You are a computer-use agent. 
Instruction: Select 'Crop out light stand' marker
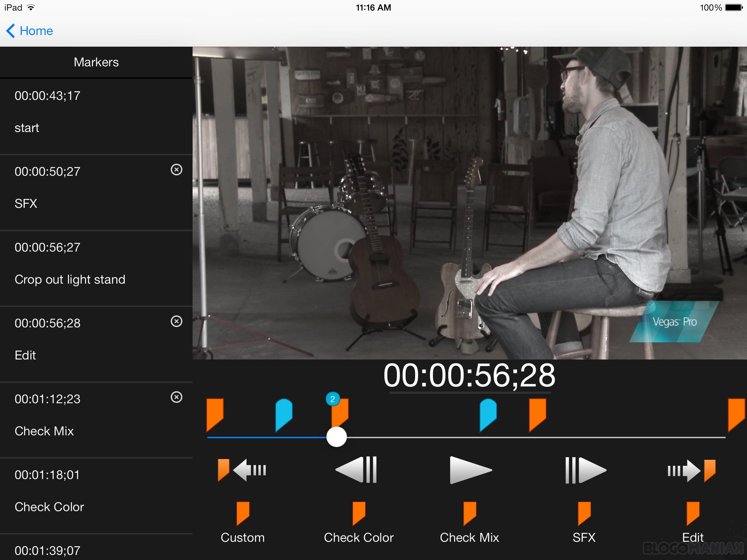tap(96, 268)
